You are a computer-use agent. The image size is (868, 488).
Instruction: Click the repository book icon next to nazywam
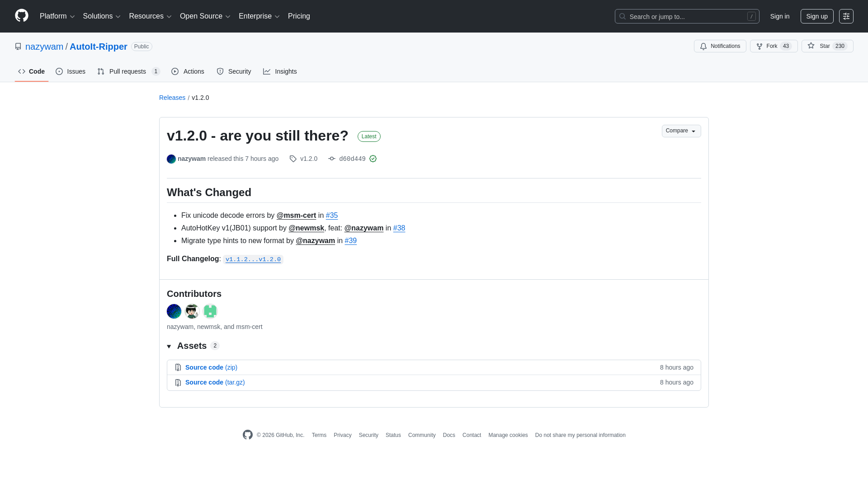18,46
